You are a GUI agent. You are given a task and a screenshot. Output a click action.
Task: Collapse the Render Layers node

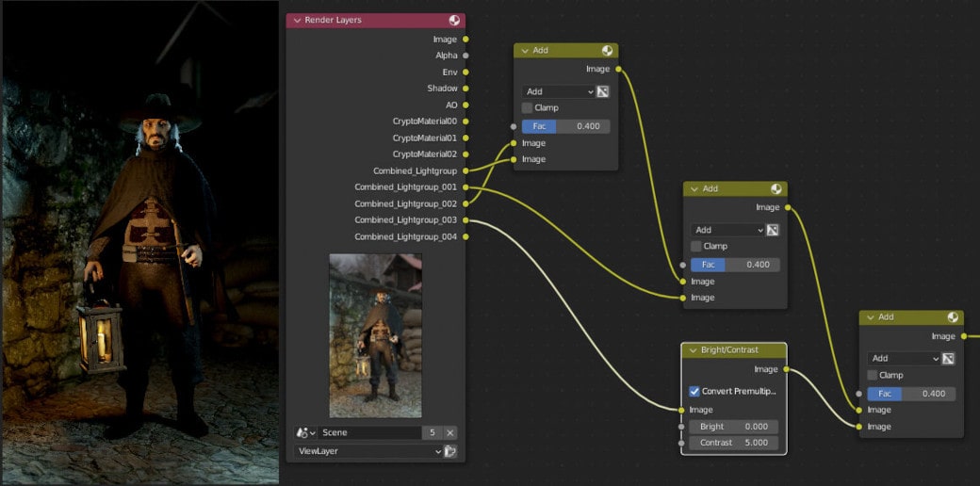(298, 21)
